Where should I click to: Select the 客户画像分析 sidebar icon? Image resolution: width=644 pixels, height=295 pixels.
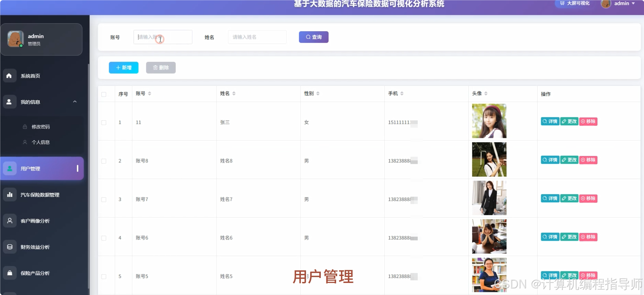click(x=9, y=220)
